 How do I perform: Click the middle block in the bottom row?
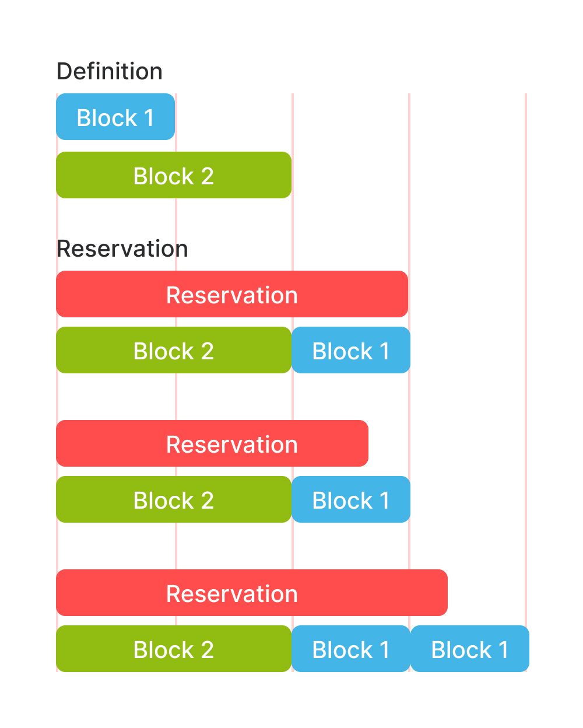tap(351, 649)
